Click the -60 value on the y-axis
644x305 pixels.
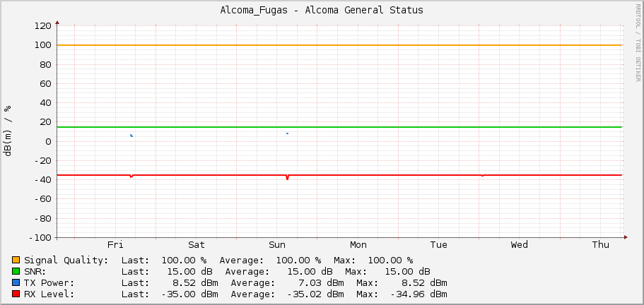click(x=43, y=199)
